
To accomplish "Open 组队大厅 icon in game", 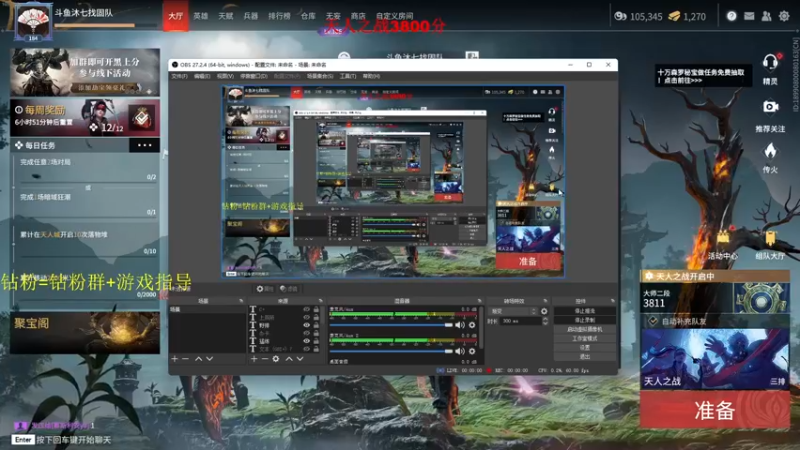I will click(x=770, y=238).
